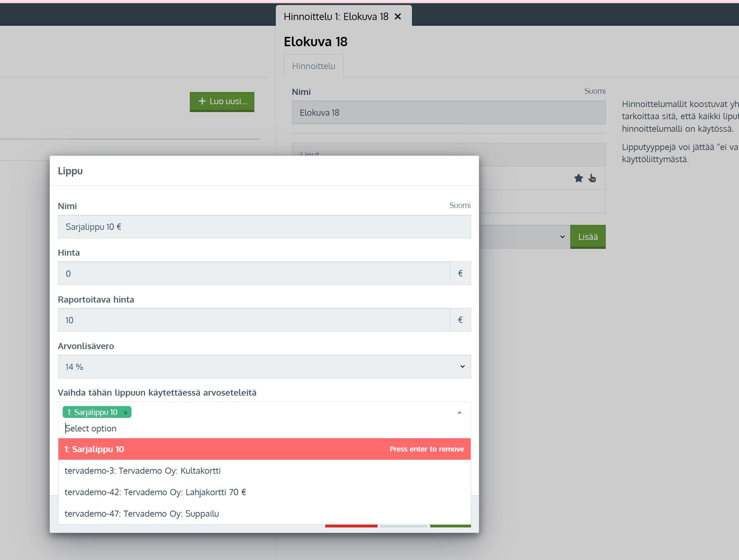Click the hand pointer icon in ticket row
The image size is (739, 560).
pos(592,178)
